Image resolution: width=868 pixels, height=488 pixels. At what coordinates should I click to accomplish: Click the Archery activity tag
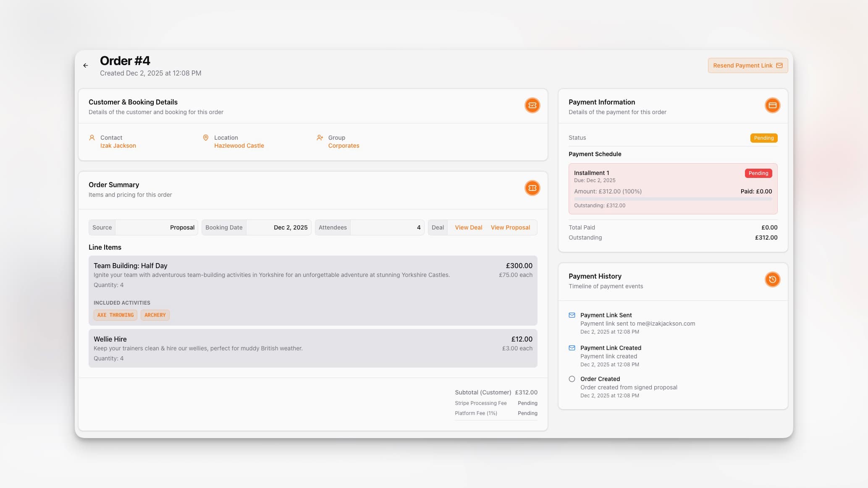(x=155, y=315)
